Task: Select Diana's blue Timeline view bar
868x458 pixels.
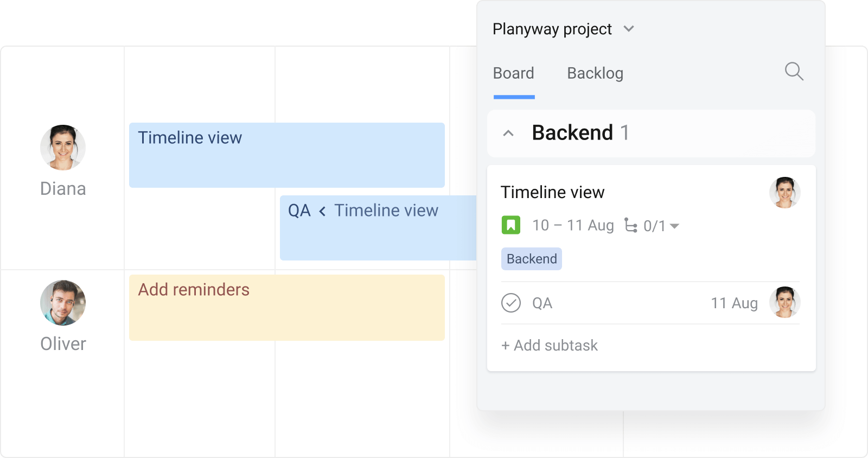Action: click(x=286, y=155)
